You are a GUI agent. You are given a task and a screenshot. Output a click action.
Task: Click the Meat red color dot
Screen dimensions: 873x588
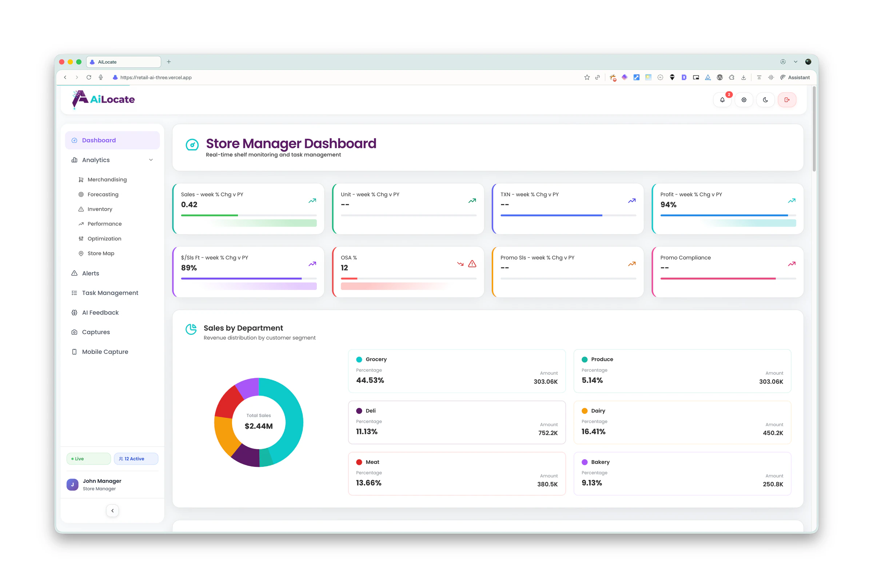click(x=359, y=463)
